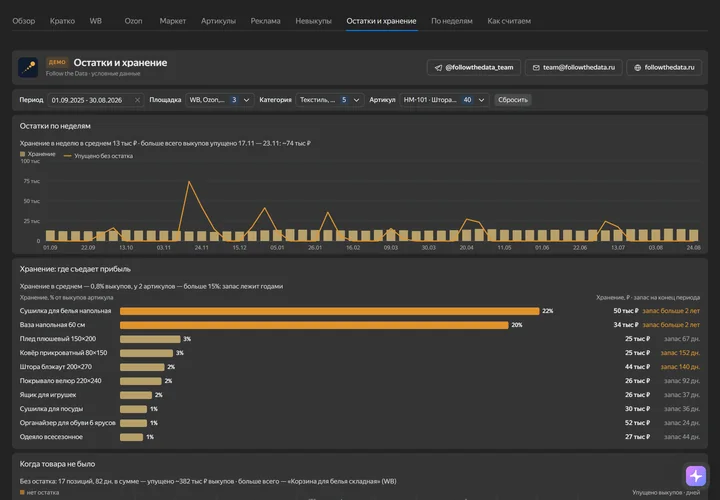Open the Артикулы tab
The height and width of the screenshot is (500, 720).
(x=218, y=21)
